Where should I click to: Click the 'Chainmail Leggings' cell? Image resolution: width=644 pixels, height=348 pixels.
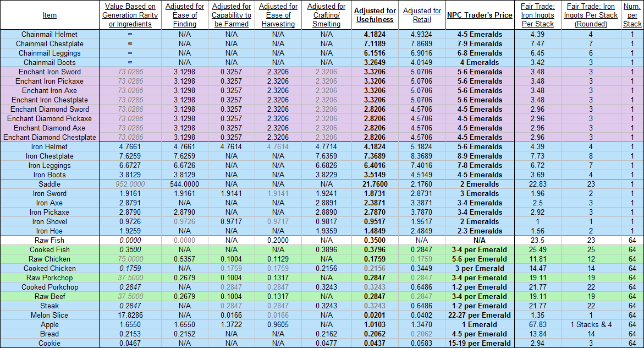click(49, 53)
